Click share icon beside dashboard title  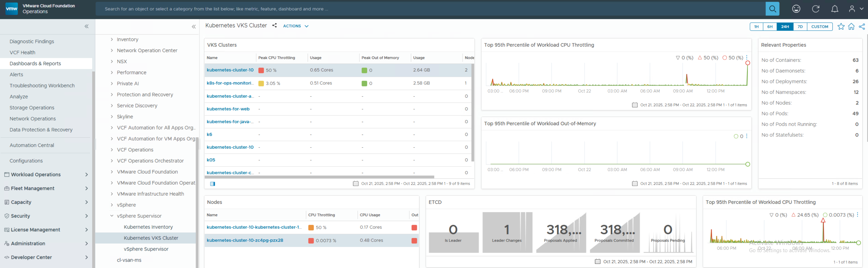click(x=275, y=25)
